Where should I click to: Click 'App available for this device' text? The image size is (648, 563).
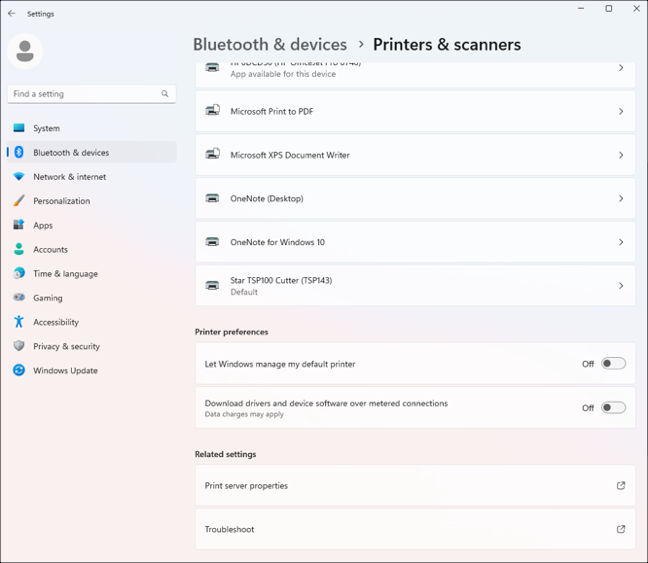click(x=283, y=74)
